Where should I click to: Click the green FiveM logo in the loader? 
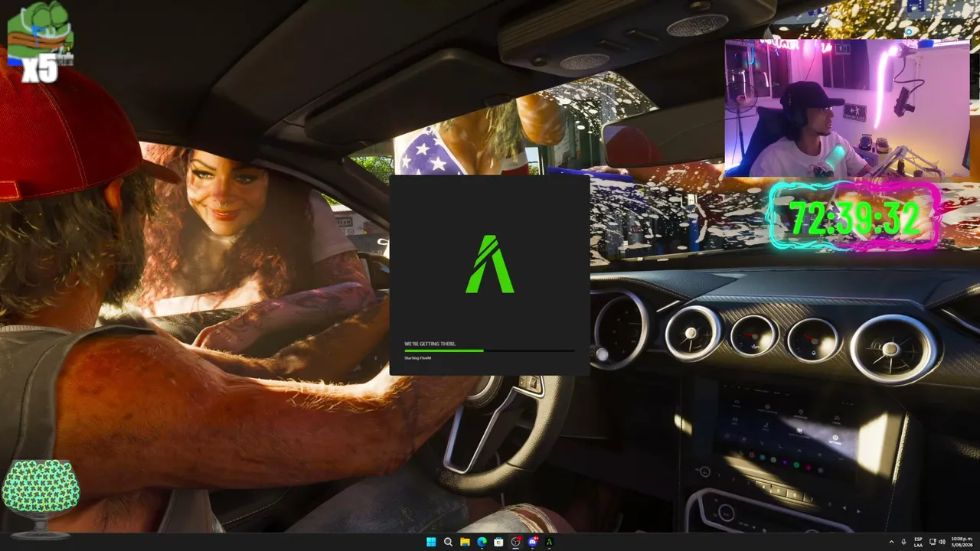coord(490,264)
